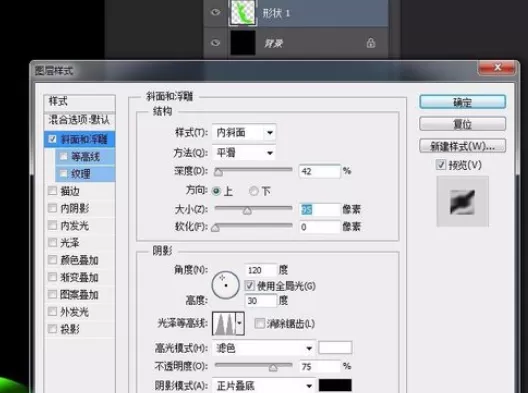Click the 深度(D) slider handle
The height and width of the screenshot is (393, 528).
pos(219,172)
